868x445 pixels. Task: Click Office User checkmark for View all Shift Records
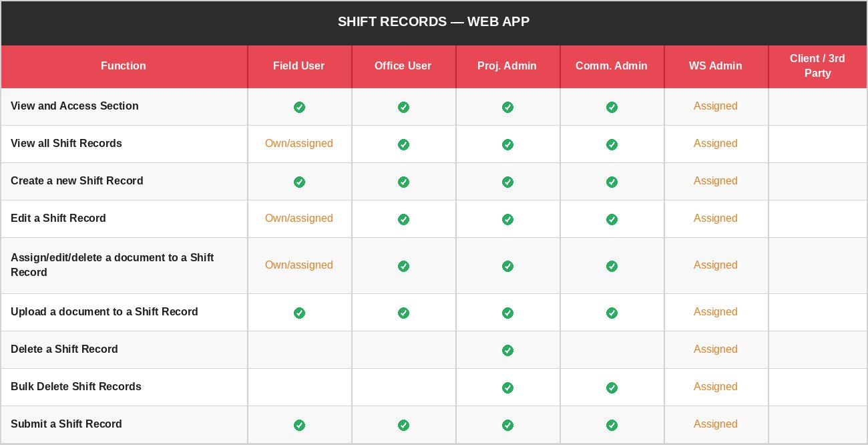coord(403,144)
